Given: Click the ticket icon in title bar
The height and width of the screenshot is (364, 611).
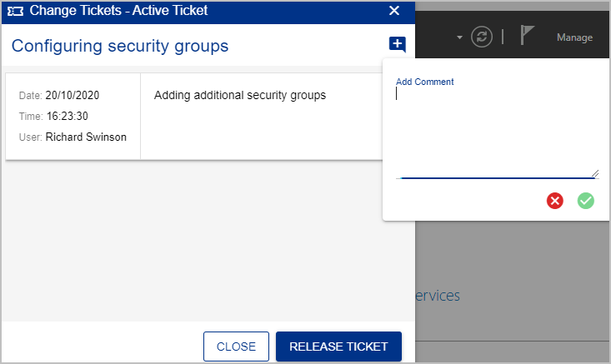Looking at the screenshot, I should pos(16,11).
